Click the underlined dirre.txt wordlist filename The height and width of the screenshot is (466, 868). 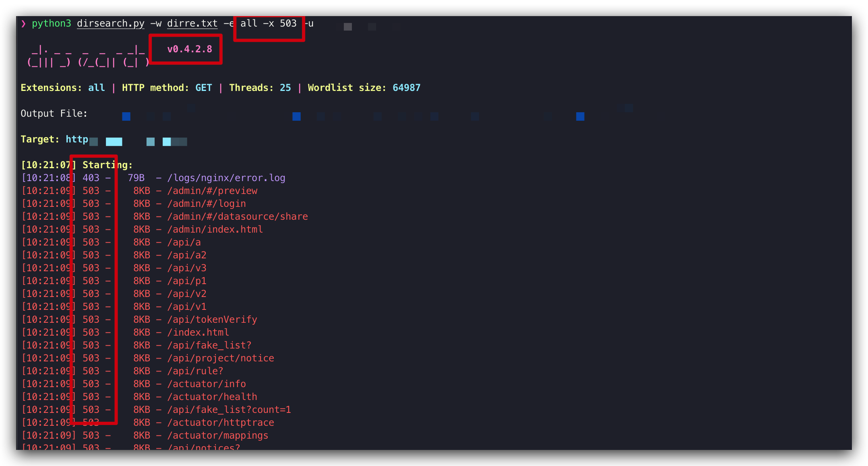(192, 23)
